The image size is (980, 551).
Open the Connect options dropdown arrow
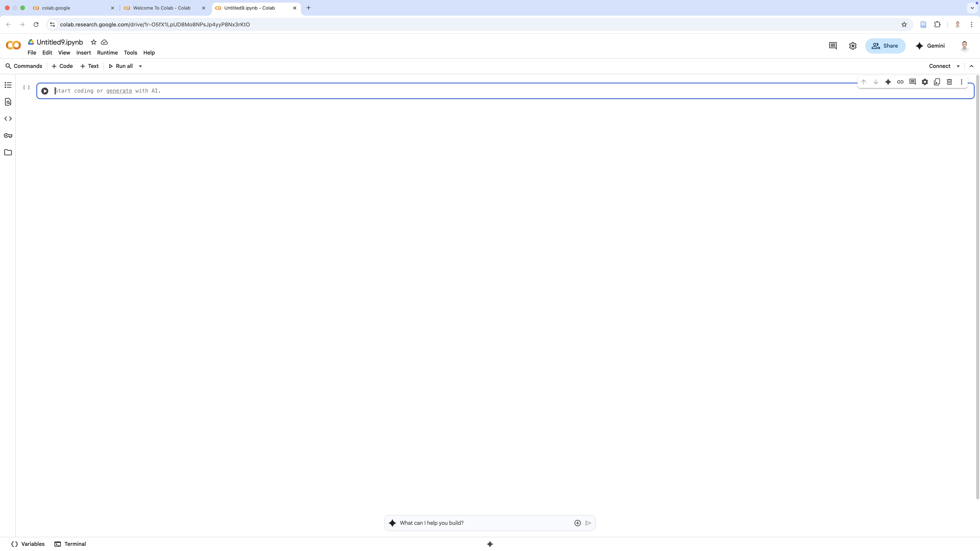pyautogui.click(x=958, y=66)
